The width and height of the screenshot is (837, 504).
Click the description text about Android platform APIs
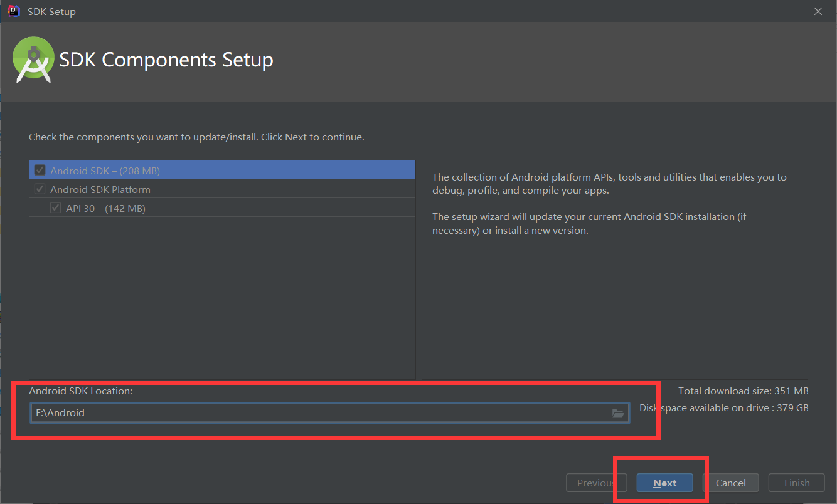click(x=609, y=184)
